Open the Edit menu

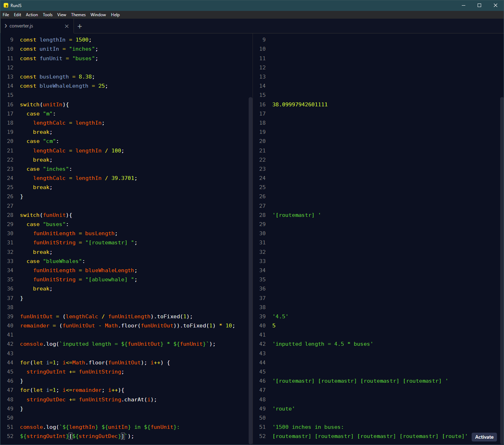(x=17, y=15)
